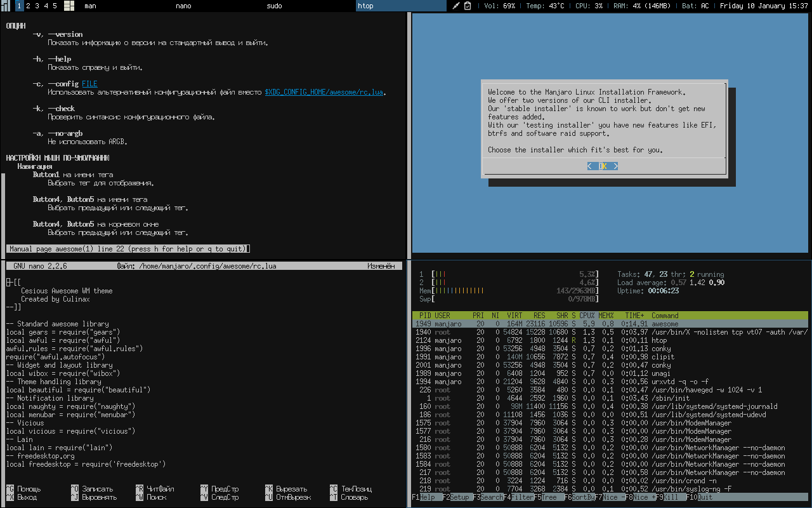Click F10 Quit in the htop footer
The image size is (812, 508).
click(700, 497)
